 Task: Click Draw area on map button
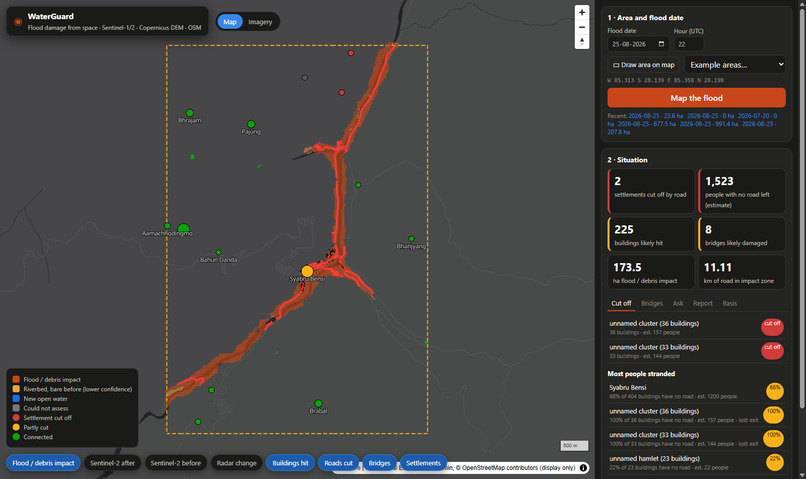644,65
